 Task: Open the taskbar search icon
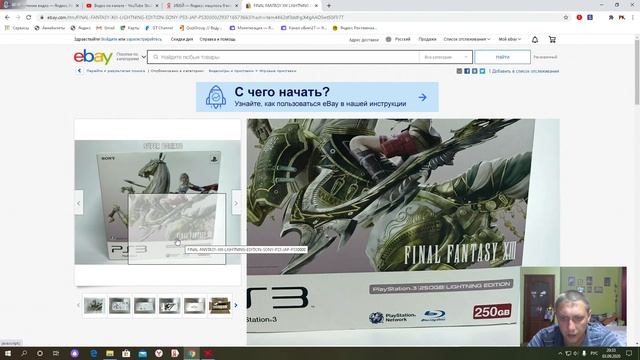[x=24, y=353]
